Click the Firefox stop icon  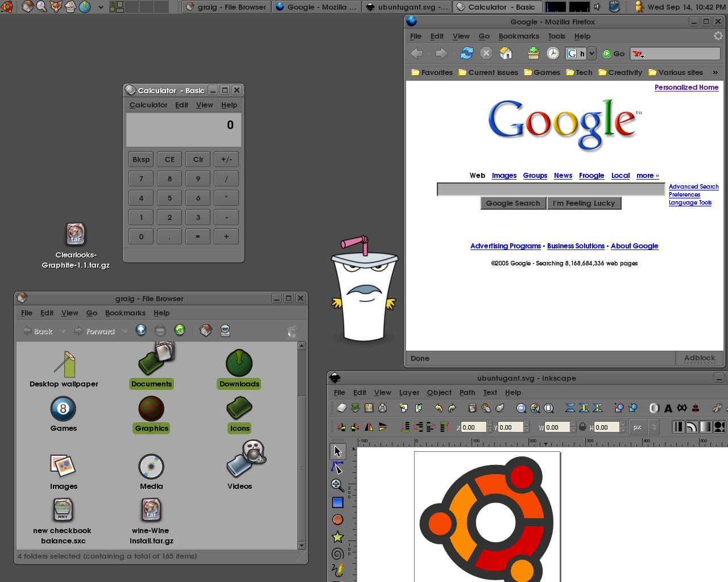click(x=486, y=53)
